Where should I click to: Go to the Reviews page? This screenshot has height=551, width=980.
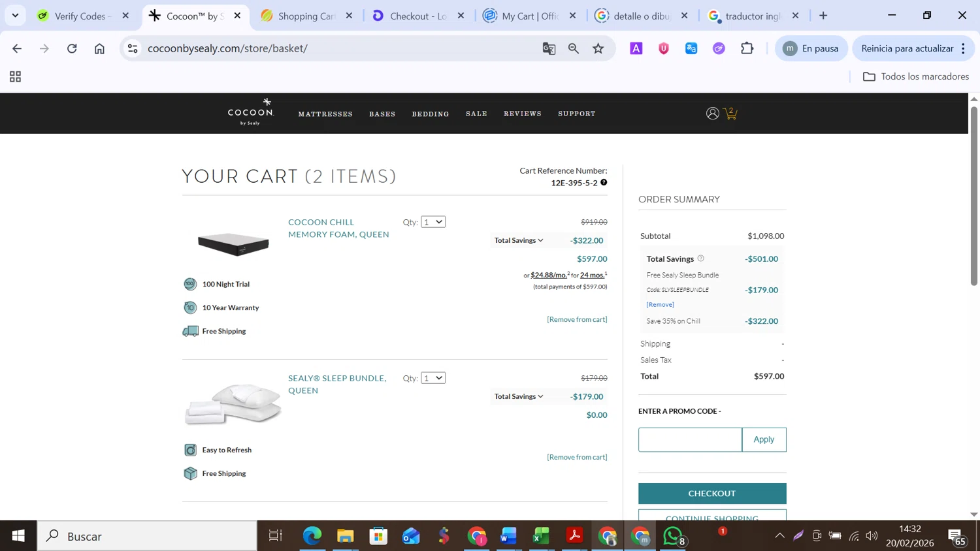[x=523, y=114]
